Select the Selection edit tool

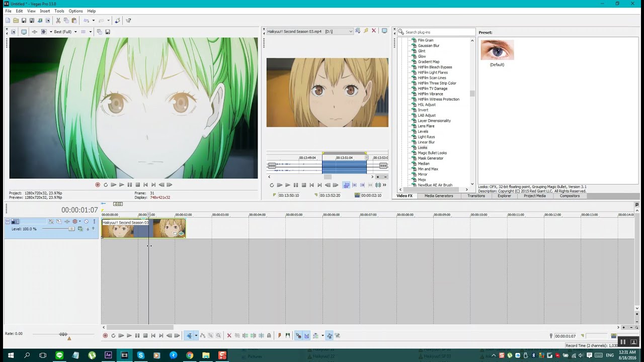pyautogui.click(x=210, y=335)
